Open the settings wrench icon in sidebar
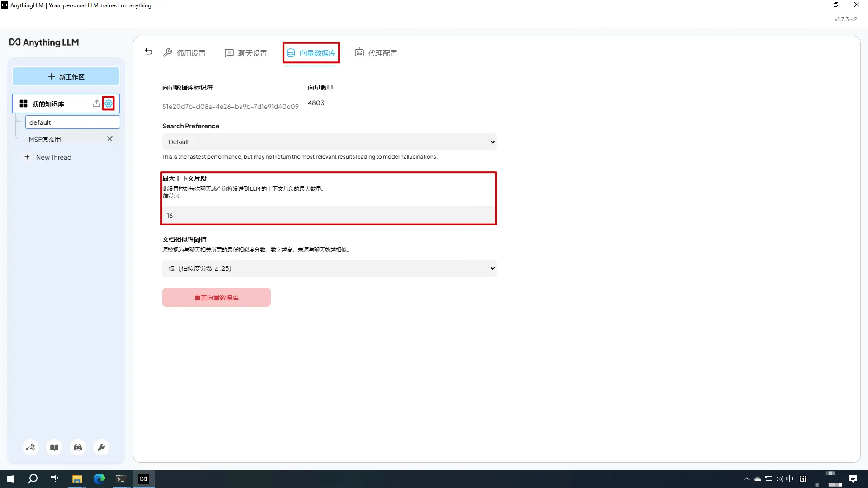This screenshot has width=868, height=488. (101, 447)
